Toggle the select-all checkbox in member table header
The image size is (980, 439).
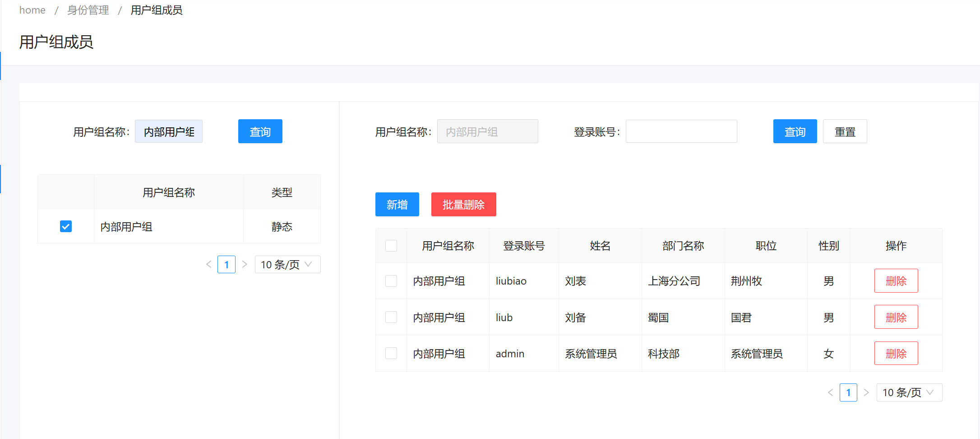[391, 245]
